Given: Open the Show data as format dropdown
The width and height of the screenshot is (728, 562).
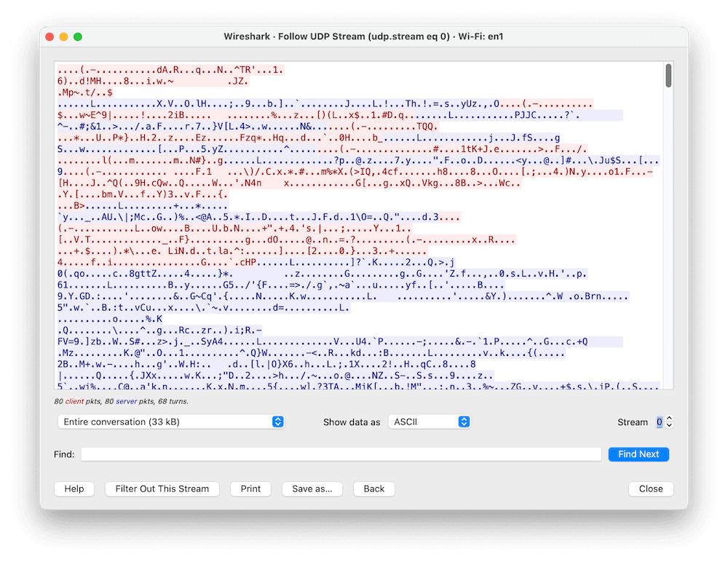Looking at the screenshot, I should 430,421.
